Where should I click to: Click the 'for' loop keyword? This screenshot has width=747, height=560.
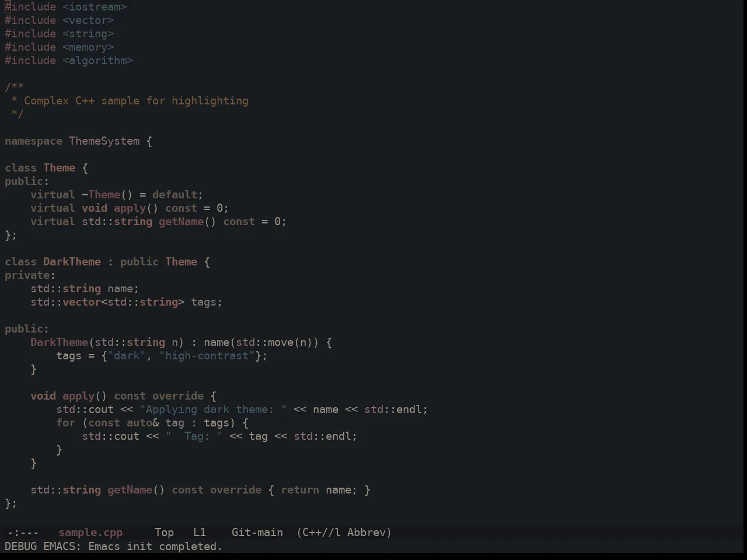click(66, 423)
